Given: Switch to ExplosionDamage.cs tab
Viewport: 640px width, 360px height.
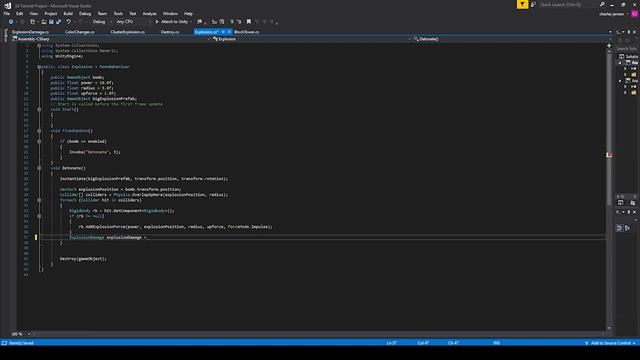Looking at the screenshot, I should [x=30, y=32].
